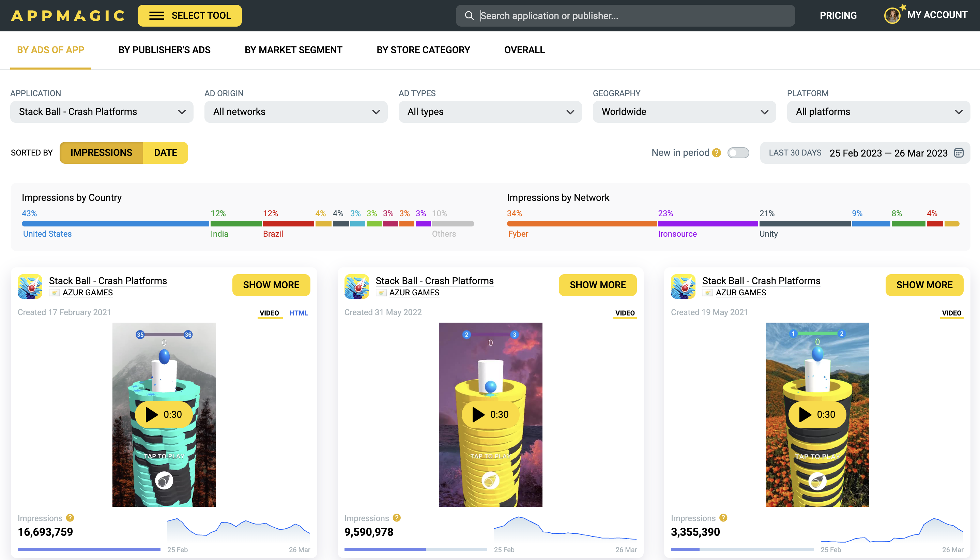Click the United States blue country bar
This screenshot has width=980, height=560.
click(x=115, y=224)
